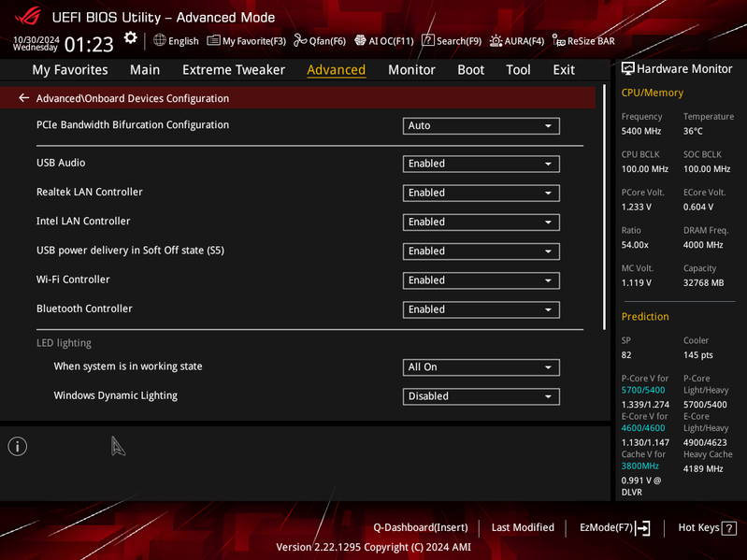Viewport: 747px width, 560px height.
Task: Click EzMode exit arrow icon
Action: click(x=642, y=527)
